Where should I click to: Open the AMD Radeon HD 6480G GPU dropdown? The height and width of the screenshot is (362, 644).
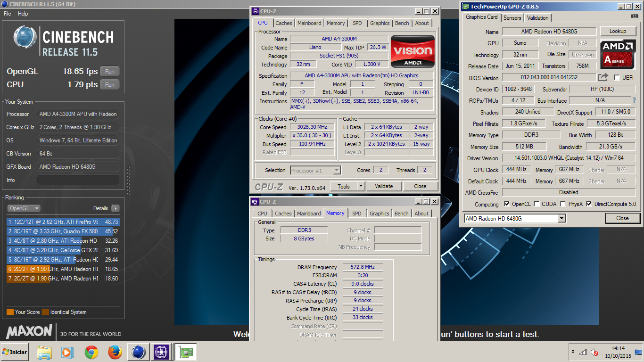pos(514,218)
